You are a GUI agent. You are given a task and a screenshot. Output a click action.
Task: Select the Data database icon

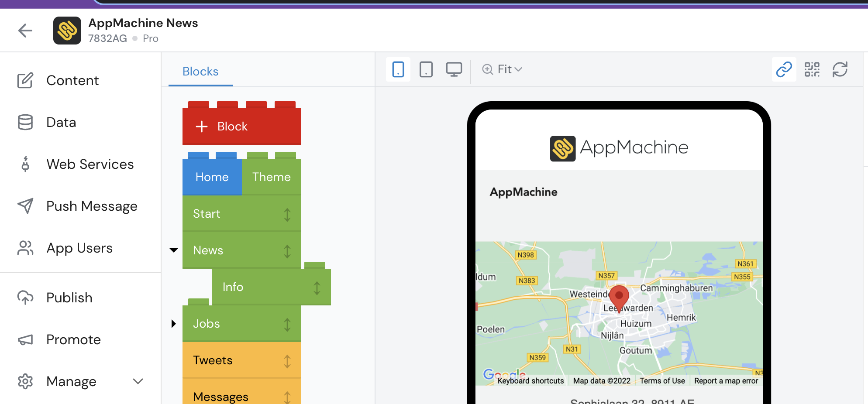[x=26, y=122]
